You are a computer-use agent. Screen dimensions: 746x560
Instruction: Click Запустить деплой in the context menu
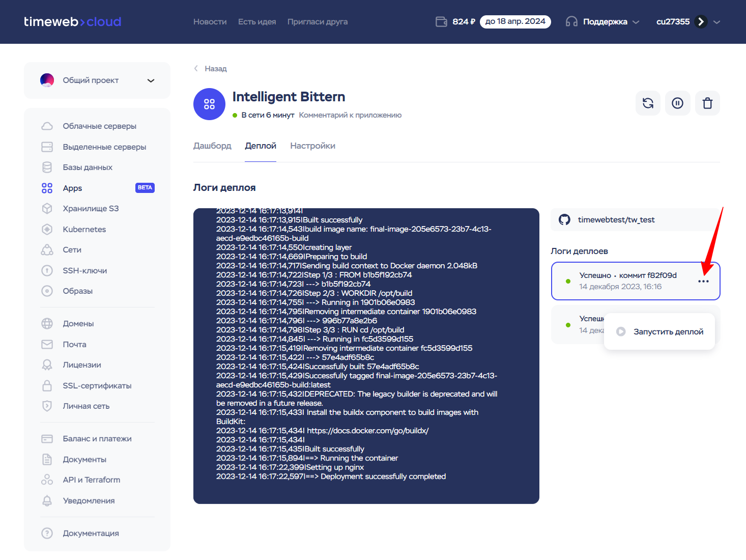[659, 331]
